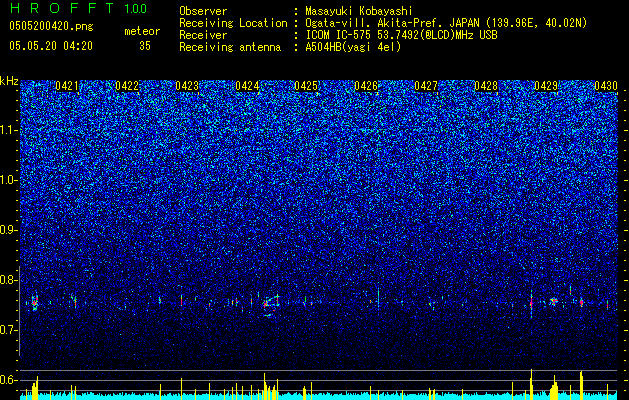
Task: Click the 0423 time marker
Action: [x=187, y=86]
